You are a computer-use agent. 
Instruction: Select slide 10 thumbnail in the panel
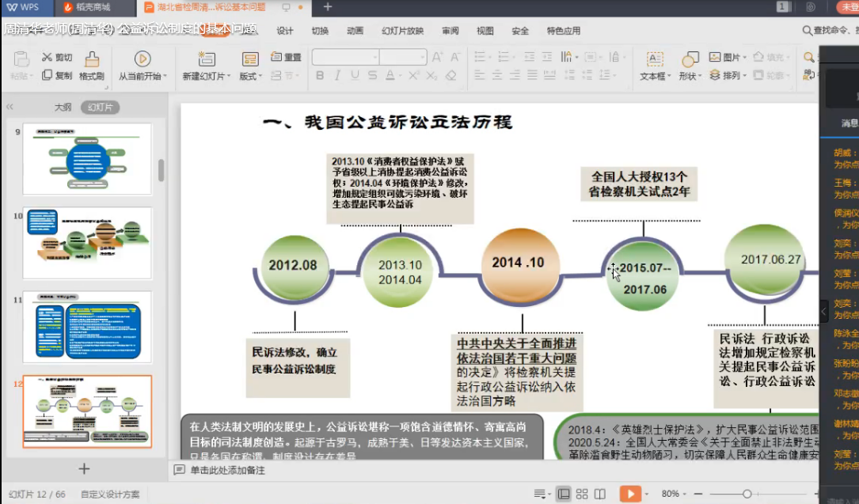tap(87, 243)
